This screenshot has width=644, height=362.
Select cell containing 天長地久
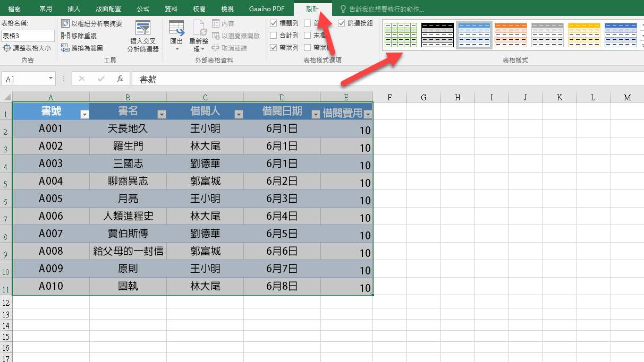pos(128,128)
